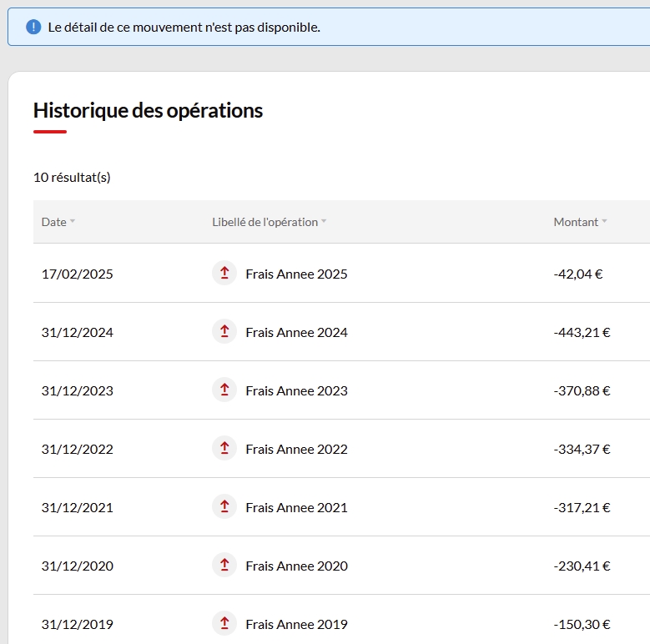Open the 'Frais Annee 2025' operation label

click(296, 274)
